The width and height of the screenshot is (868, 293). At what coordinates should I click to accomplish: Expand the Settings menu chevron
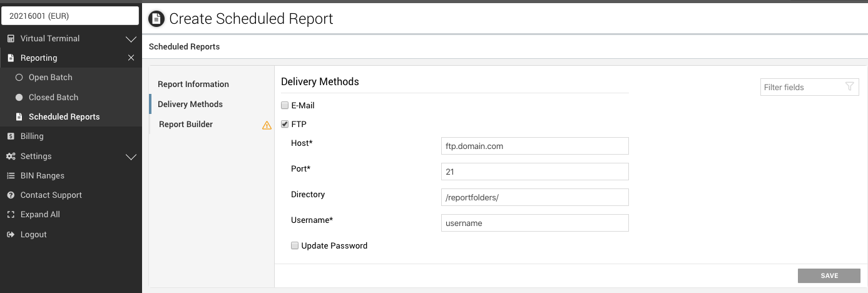(x=131, y=157)
